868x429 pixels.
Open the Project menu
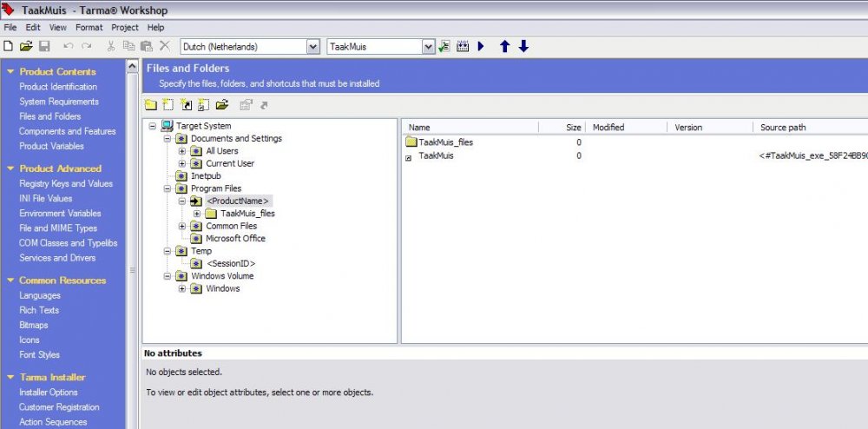(x=124, y=27)
